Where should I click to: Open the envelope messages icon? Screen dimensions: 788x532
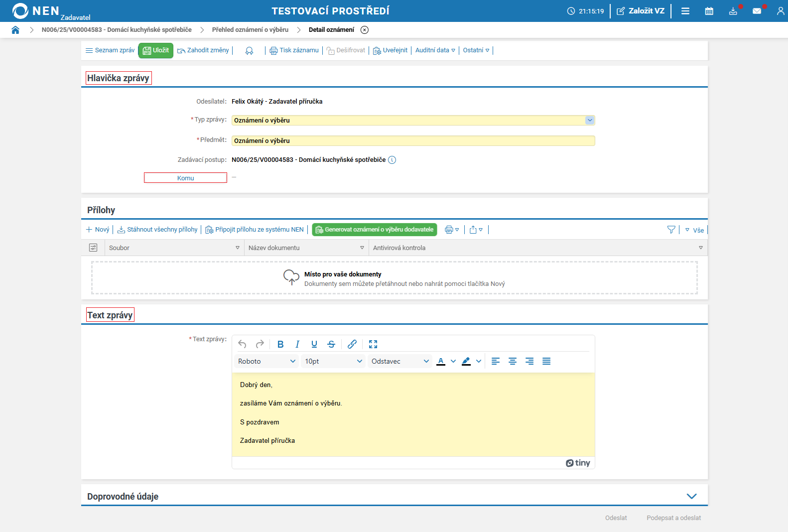pos(757,11)
